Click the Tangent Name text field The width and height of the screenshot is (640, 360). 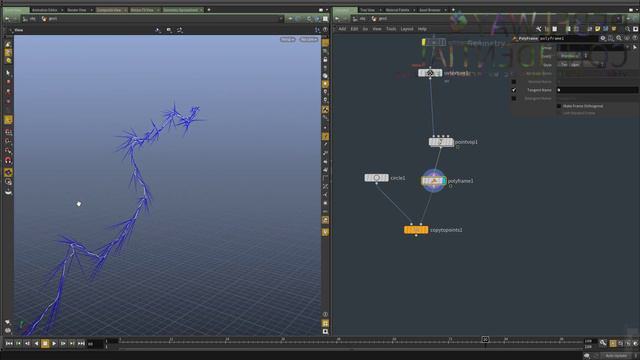(597, 90)
